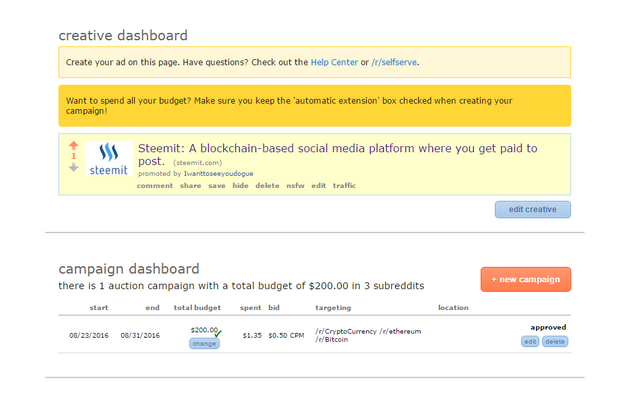Click save under the Steemit ad
640x406 pixels.
(x=217, y=186)
